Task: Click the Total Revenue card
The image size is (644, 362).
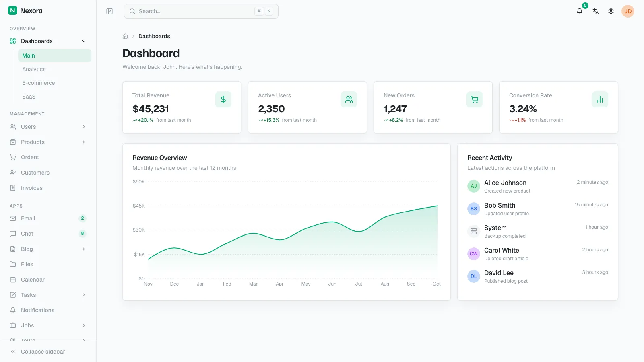Action: [x=182, y=107]
